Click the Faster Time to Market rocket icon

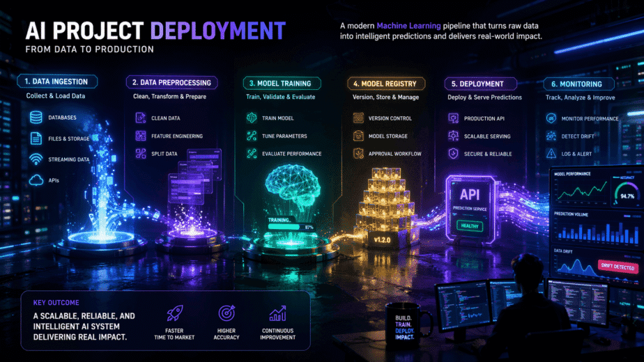click(174, 313)
